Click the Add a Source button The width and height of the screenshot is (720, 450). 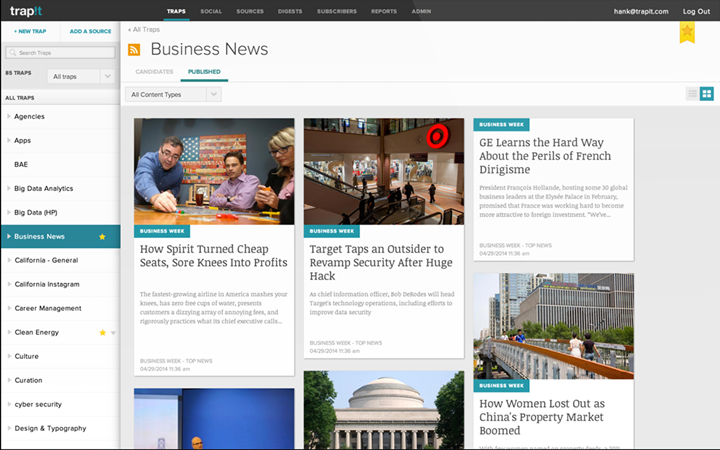pyautogui.click(x=90, y=31)
